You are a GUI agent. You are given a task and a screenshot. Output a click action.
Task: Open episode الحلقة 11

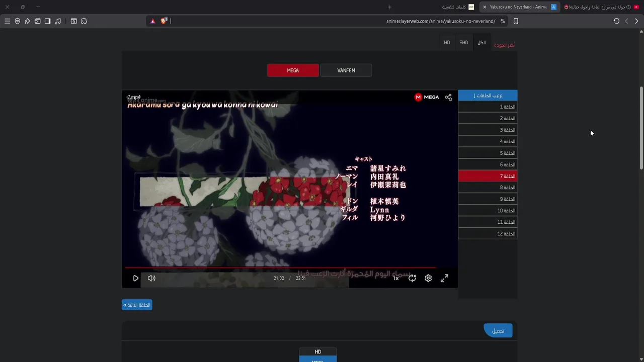pos(488,222)
